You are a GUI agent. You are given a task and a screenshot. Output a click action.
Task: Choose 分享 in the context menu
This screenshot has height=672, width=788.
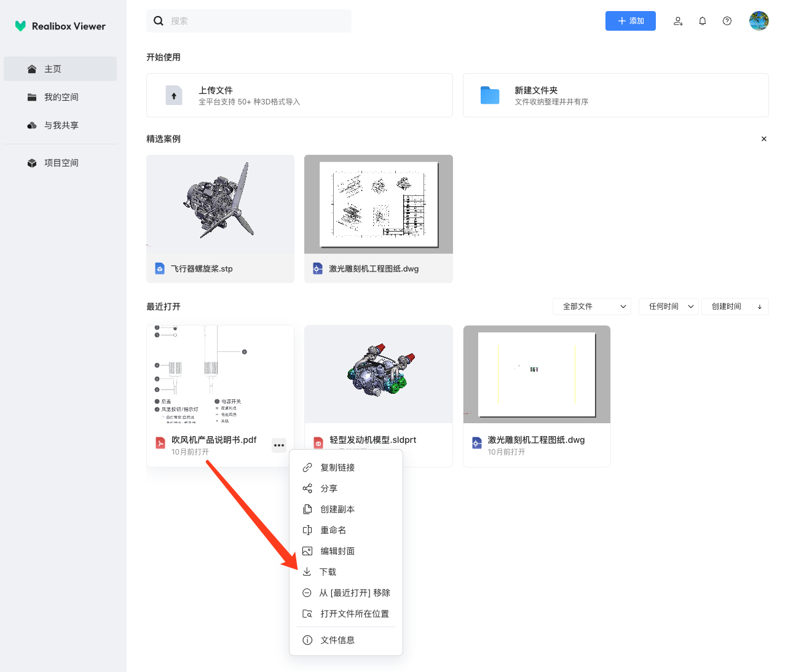[346, 488]
